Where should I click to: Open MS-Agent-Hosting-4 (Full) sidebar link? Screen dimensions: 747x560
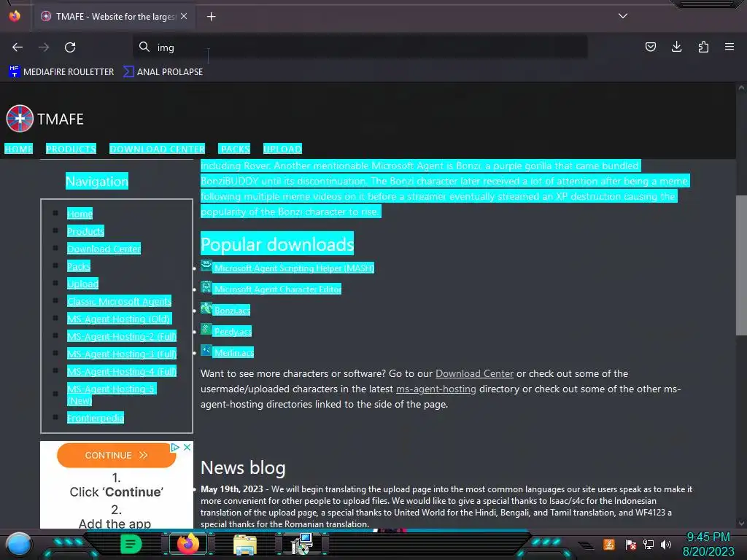[x=122, y=372]
